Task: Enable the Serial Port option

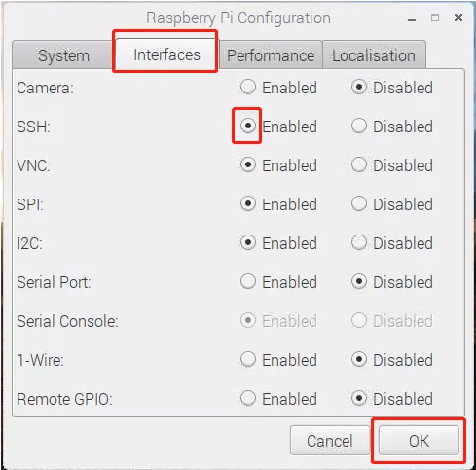Action: coord(248,281)
